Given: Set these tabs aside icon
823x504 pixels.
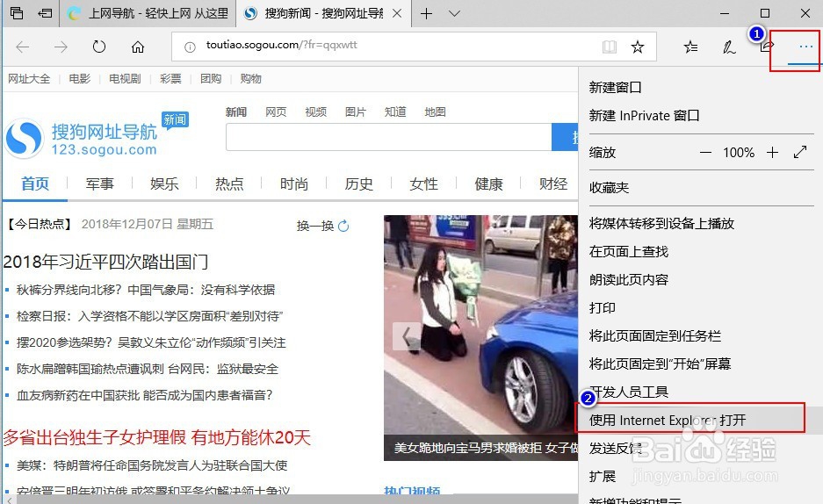Looking at the screenshot, I should 45,13.
